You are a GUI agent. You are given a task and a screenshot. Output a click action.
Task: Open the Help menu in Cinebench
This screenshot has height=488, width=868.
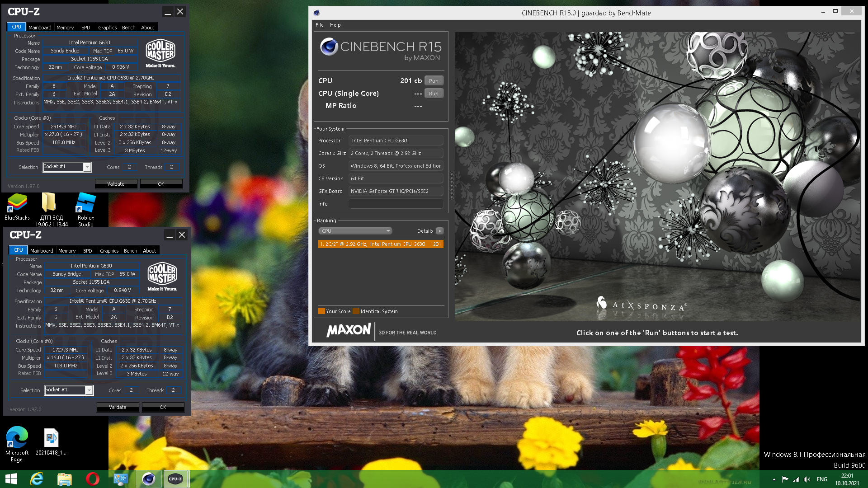[335, 25]
